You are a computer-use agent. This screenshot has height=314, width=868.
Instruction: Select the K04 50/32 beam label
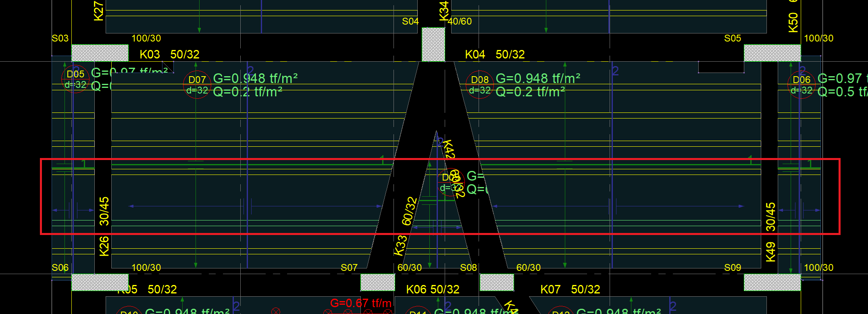(495, 54)
